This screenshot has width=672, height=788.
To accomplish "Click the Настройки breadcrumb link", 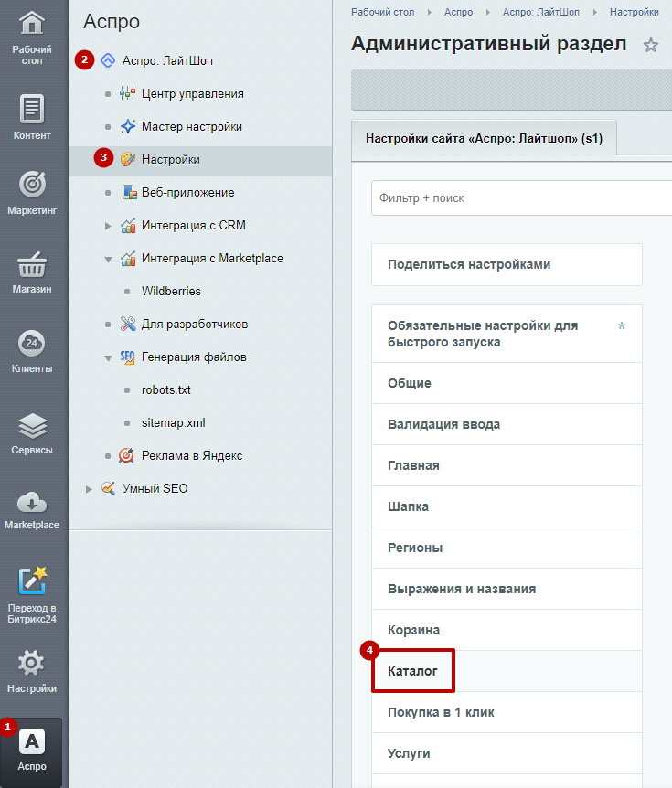I will (x=635, y=12).
